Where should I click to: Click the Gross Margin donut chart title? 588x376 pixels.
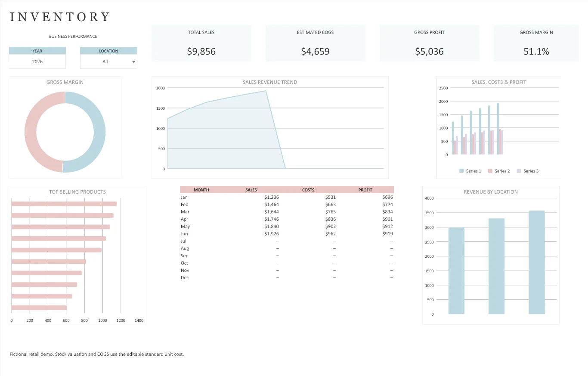tap(65, 82)
